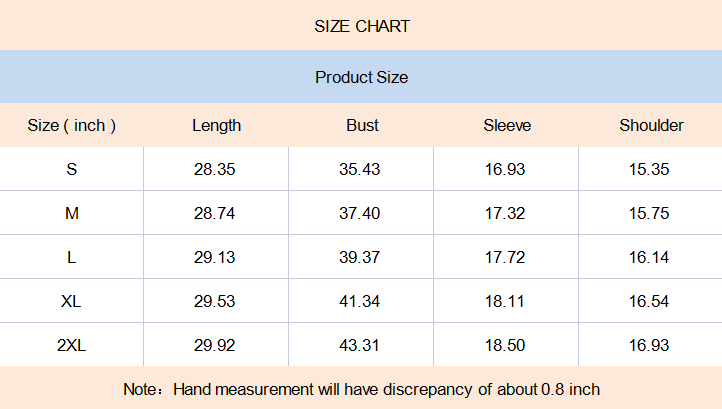Click the L size row label

click(x=72, y=257)
